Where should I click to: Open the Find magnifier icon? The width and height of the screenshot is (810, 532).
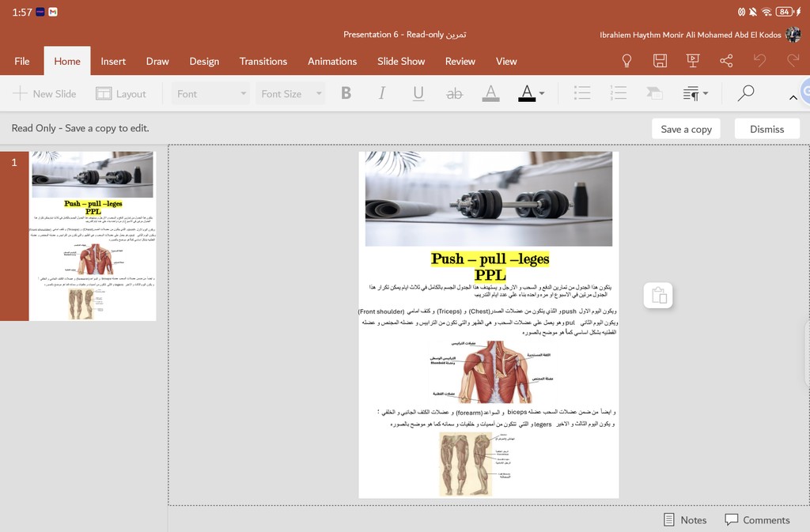click(x=745, y=93)
